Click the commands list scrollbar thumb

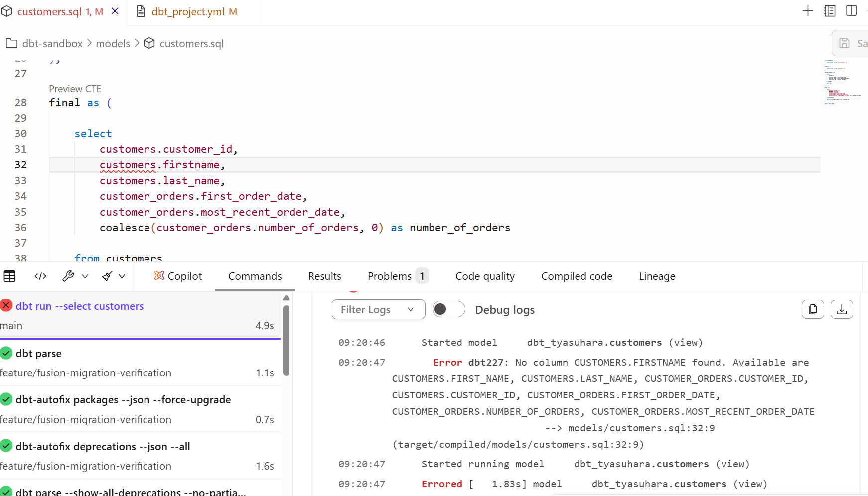[x=286, y=341]
